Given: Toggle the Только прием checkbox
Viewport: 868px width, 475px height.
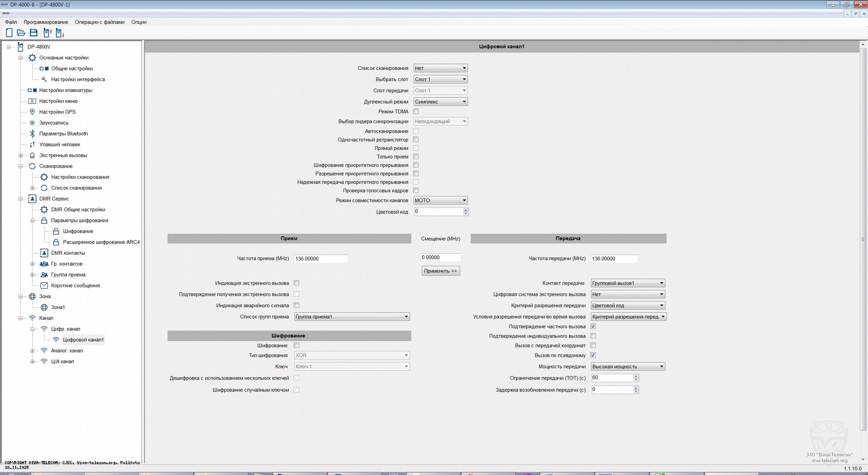Looking at the screenshot, I should click(x=416, y=157).
